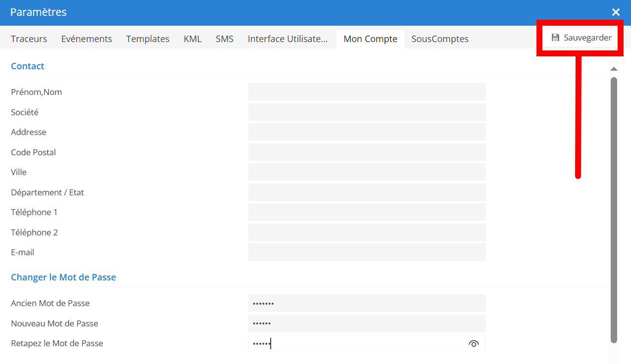The width and height of the screenshot is (631, 364).
Task: Click the scrollbar up arrow
Action: coord(614,69)
